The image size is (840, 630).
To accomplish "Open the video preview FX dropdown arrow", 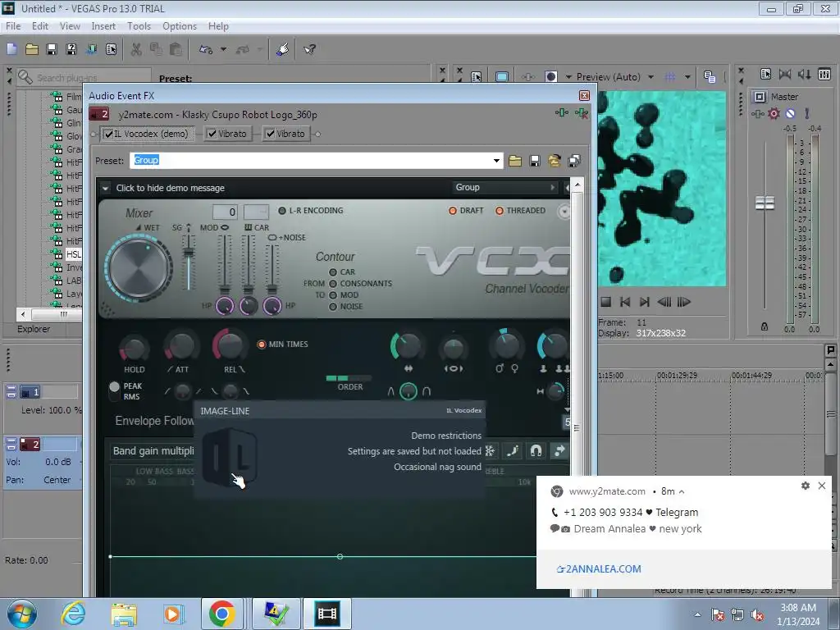I will tap(568, 76).
